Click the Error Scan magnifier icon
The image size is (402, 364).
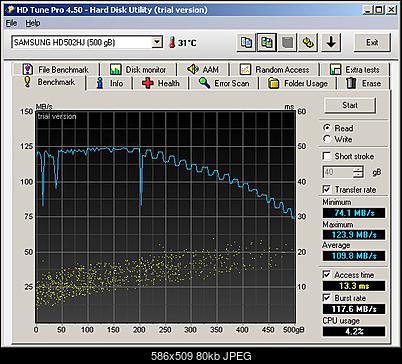tap(204, 83)
